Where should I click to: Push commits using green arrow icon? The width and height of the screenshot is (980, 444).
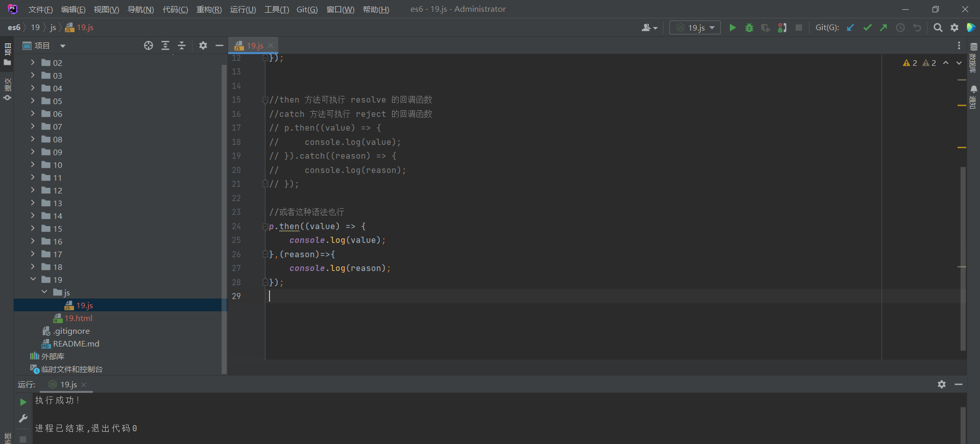[884, 28]
